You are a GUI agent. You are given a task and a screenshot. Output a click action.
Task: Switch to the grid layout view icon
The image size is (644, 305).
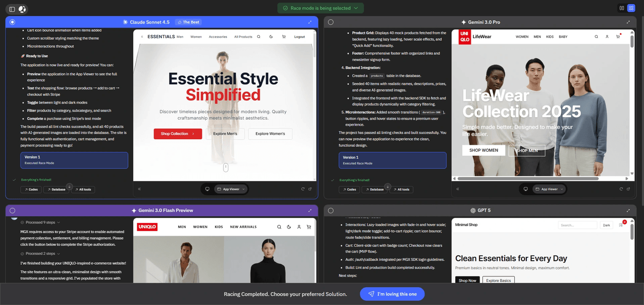(x=631, y=8)
